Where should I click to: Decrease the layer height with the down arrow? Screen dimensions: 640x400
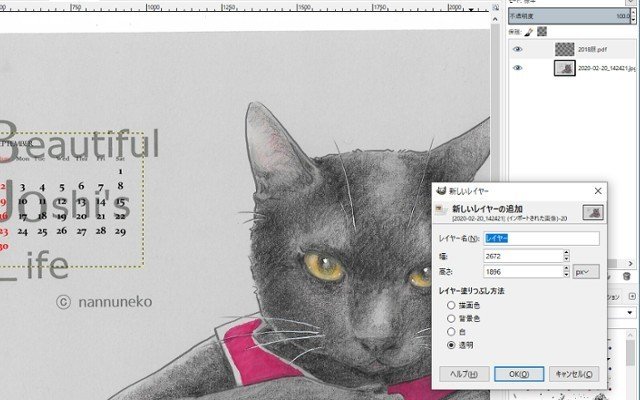567,275
